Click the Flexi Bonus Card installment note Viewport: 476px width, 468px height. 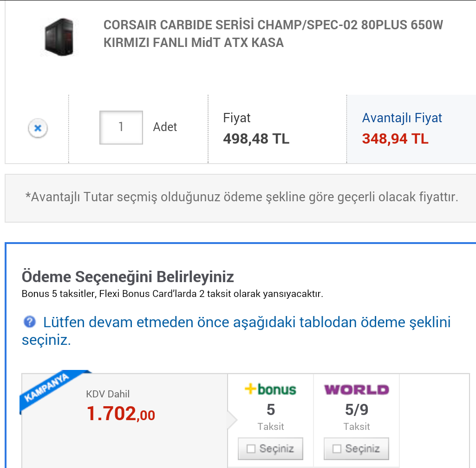click(172, 294)
